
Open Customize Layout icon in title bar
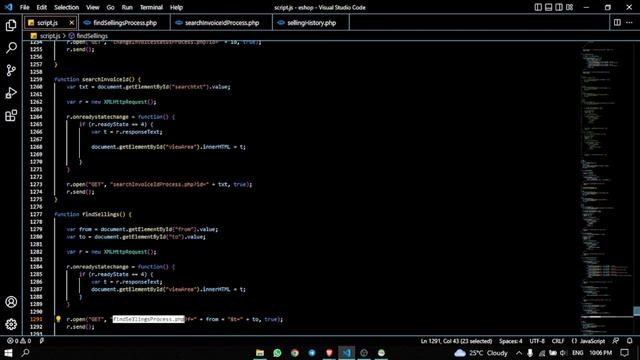[569, 7]
